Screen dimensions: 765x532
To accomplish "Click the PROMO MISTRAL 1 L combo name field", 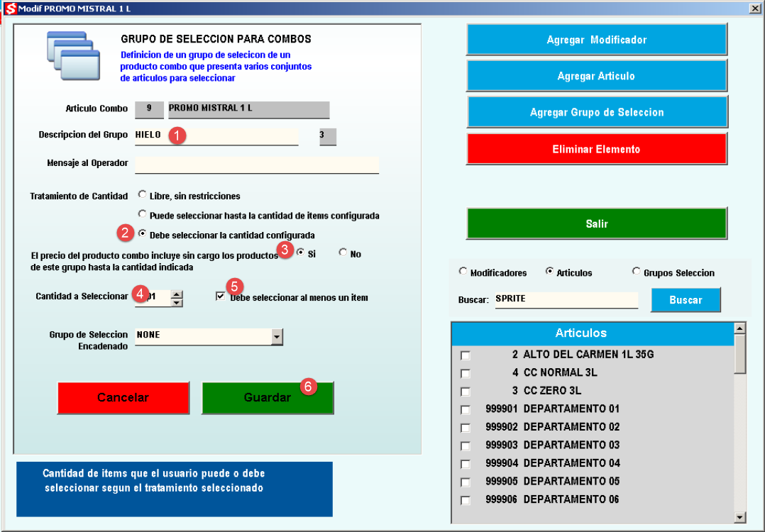I will point(249,109).
